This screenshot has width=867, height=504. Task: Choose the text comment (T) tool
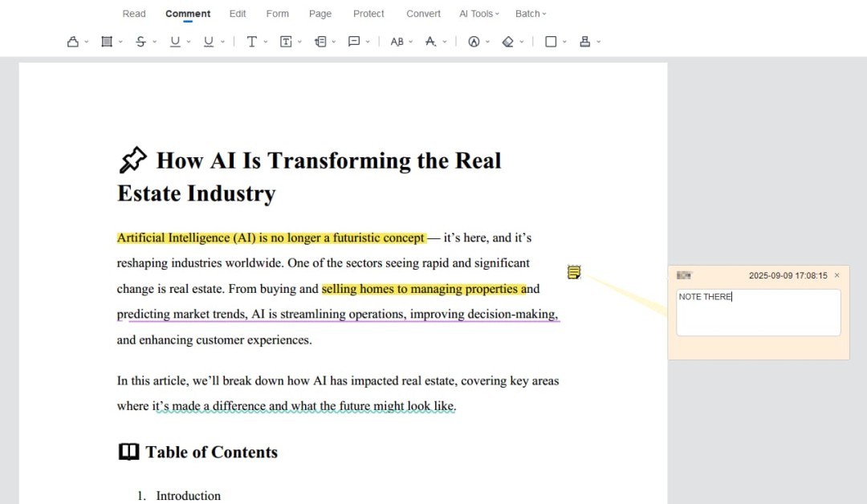pos(251,42)
